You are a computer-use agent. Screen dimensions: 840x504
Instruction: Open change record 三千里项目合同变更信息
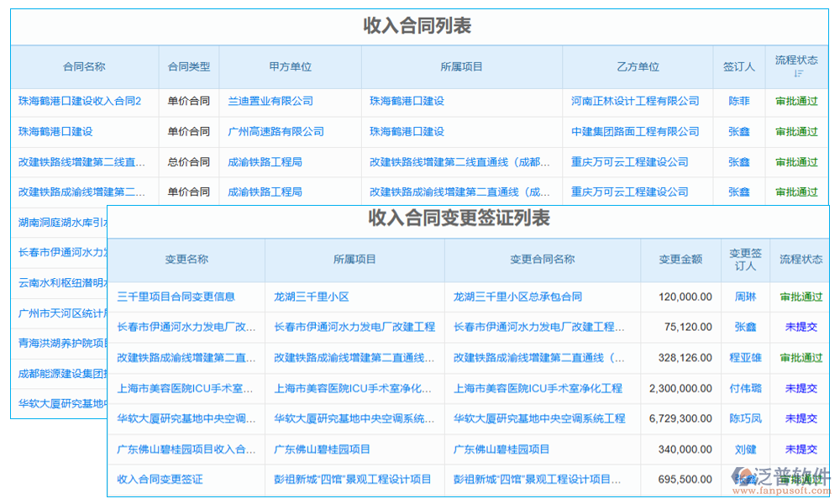coord(186,297)
